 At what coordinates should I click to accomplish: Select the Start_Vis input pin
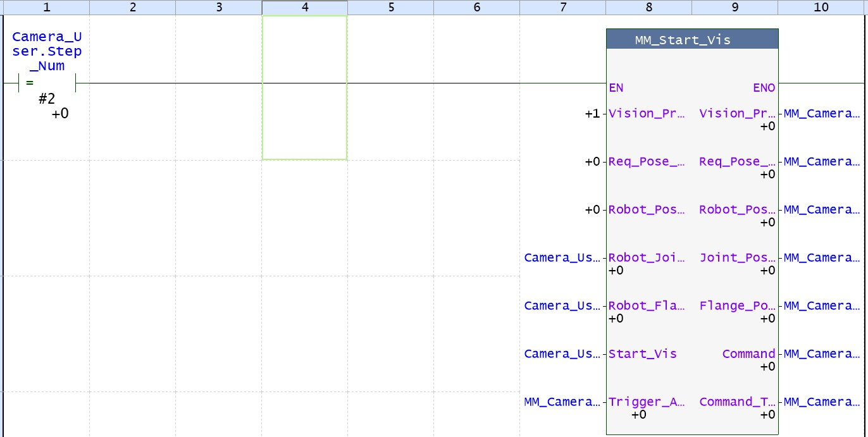[x=642, y=354]
